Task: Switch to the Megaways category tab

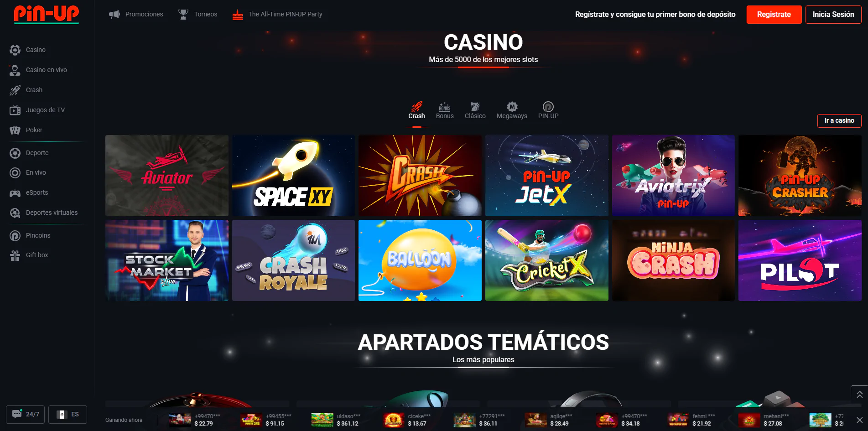Action: tap(512, 111)
